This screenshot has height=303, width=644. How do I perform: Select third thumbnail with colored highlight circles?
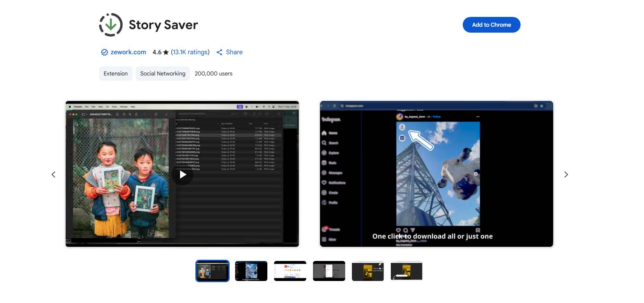(290, 271)
